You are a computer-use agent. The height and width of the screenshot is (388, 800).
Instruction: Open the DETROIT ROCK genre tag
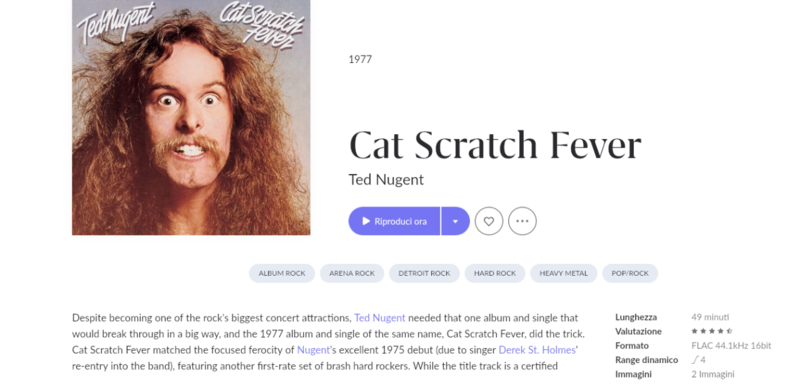pos(424,273)
